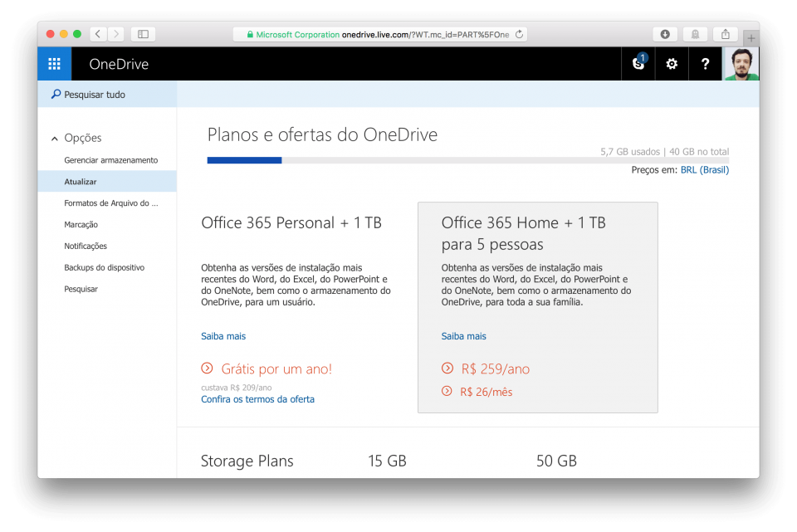
Task: Collapse the Opções section
Action: point(54,138)
